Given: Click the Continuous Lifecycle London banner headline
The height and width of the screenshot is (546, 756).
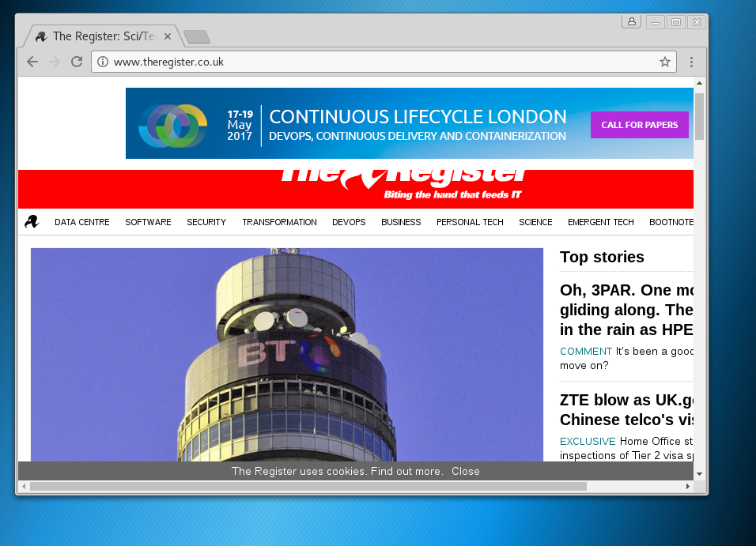Looking at the screenshot, I should click(x=418, y=117).
